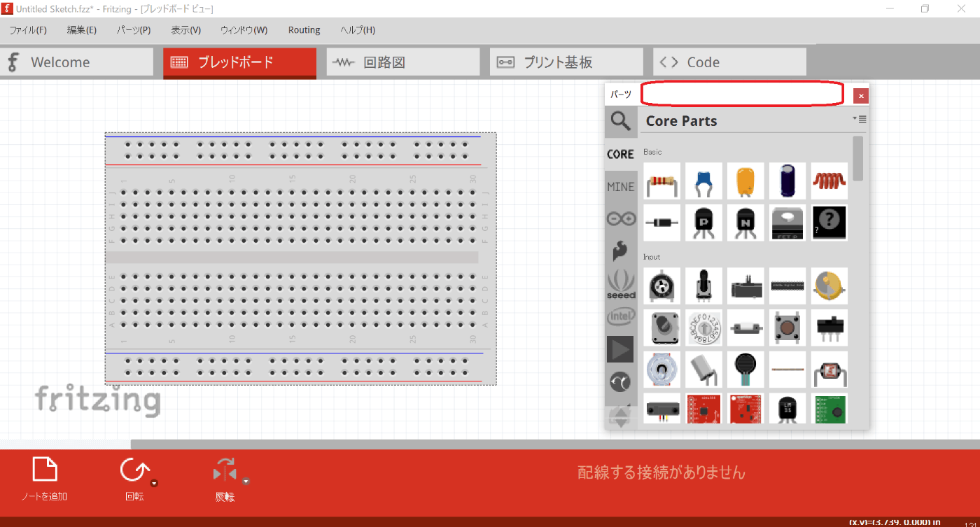
Task: Select the FET part
Action: 787,223
